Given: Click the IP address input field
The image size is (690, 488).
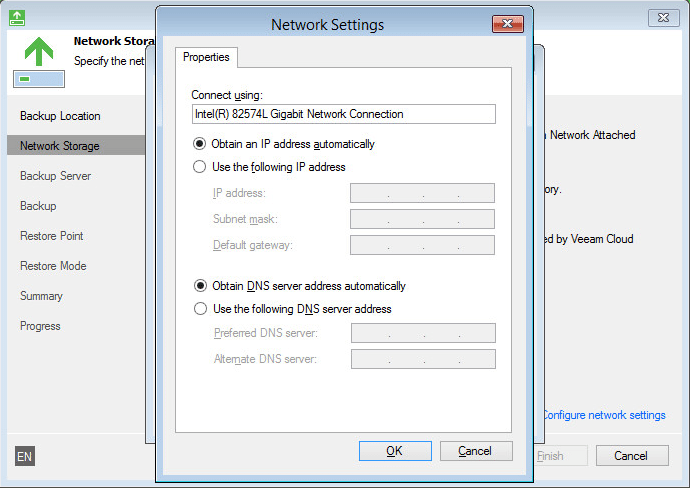Looking at the screenshot, I should (422, 193).
